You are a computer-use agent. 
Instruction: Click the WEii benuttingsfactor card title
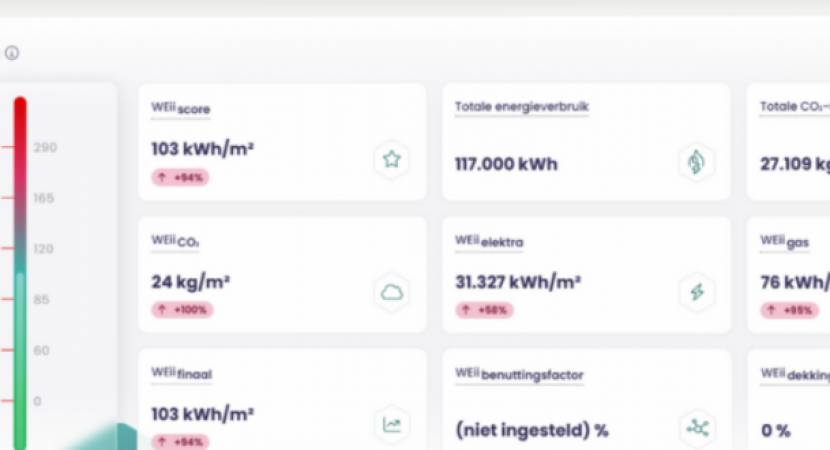(x=519, y=374)
